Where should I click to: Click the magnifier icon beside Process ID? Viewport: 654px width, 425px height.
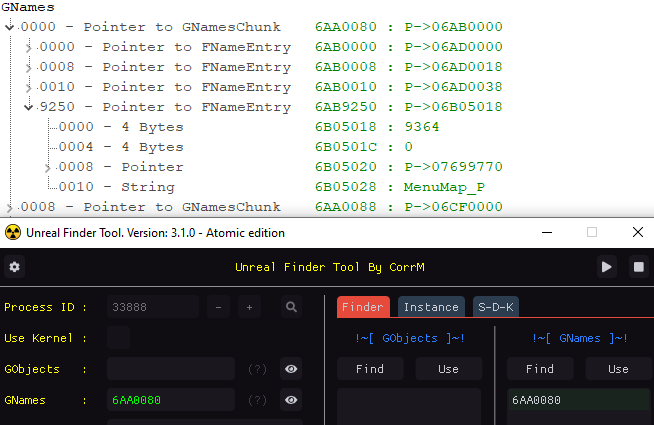click(x=291, y=307)
